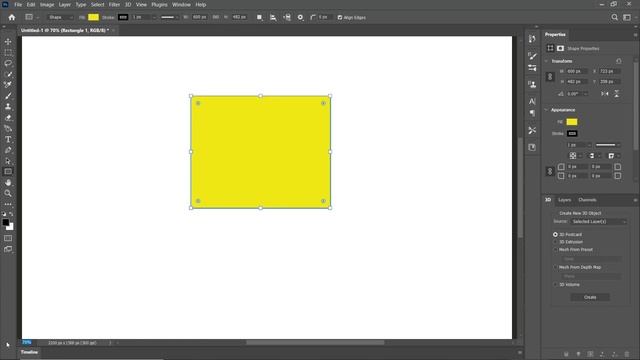Open path arrangement options
640x360 pixels.
click(x=287, y=17)
